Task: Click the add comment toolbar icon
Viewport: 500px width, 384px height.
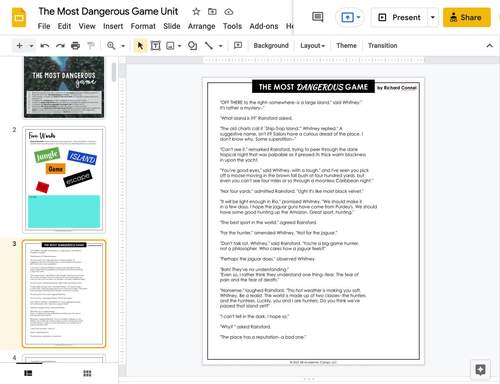Action: pyautogui.click(x=238, y=45)
